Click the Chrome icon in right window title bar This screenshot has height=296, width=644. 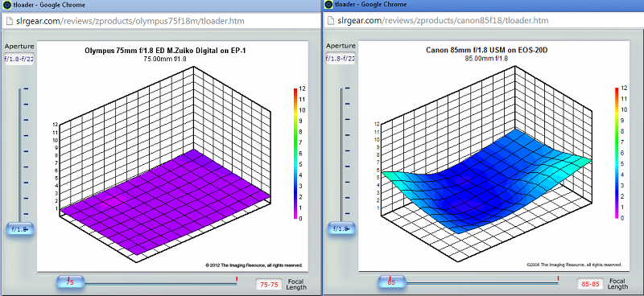tap(328, 5)
